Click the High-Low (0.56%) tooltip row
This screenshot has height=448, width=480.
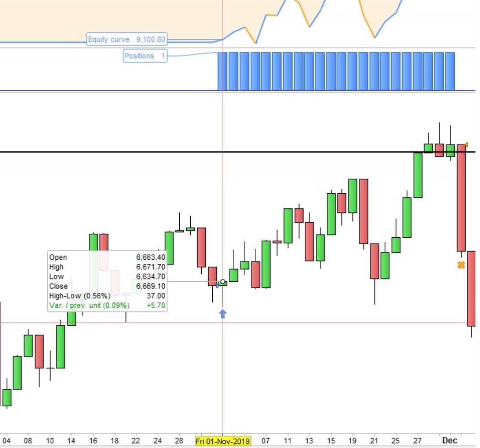(107, 296)
